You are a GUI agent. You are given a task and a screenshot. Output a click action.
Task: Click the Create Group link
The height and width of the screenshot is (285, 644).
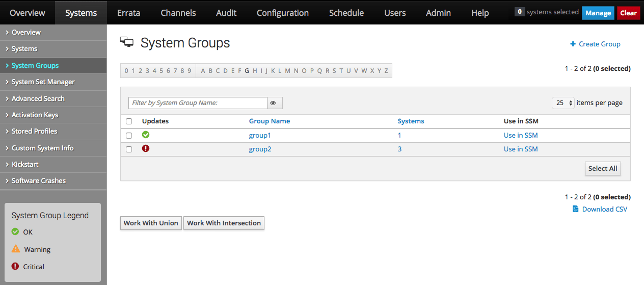(600, 44)
